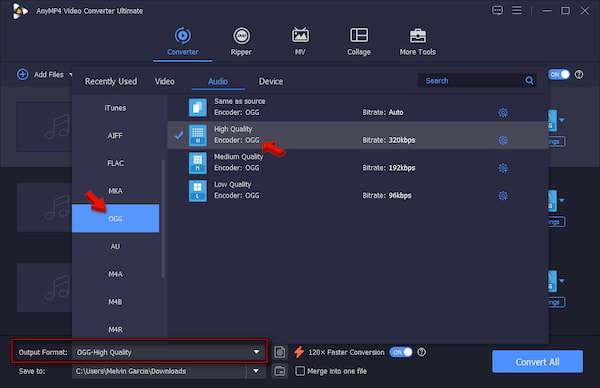Click the AnyMP4 app logo

20,11
